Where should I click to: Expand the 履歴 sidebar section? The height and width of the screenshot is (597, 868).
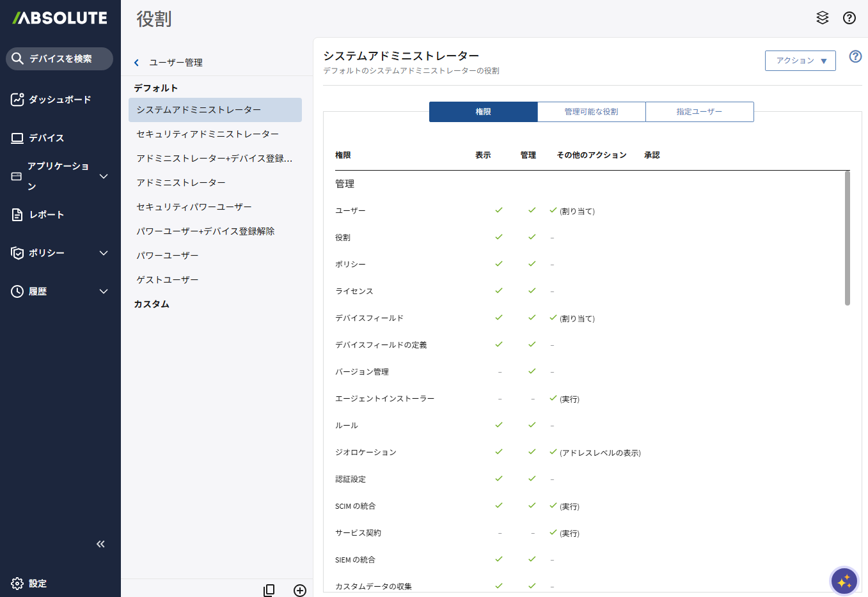[104, 291]
